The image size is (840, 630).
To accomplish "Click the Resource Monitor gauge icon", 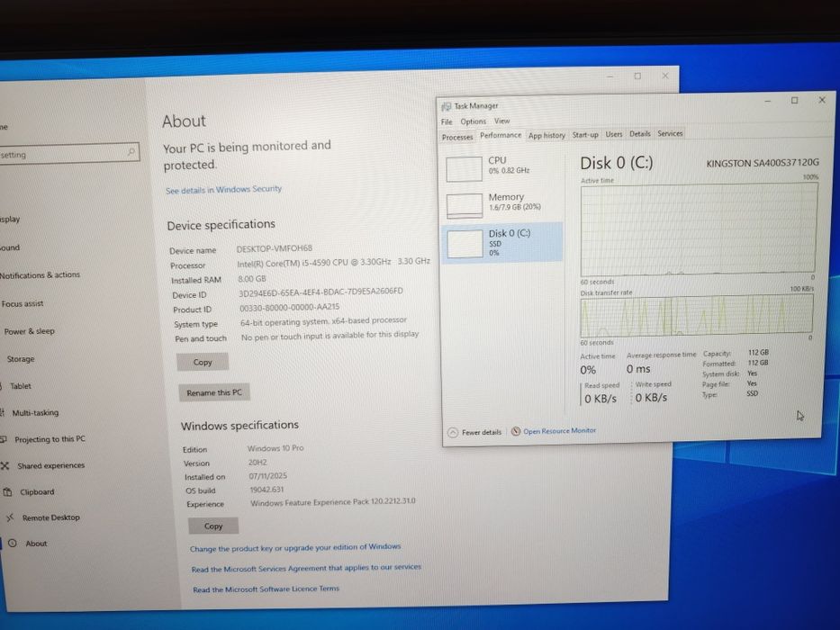I will [x=516, y=431].
